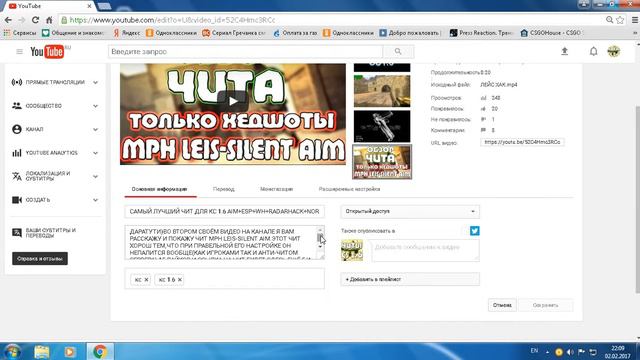The image size is (640, 360).
Task: Click the live streaming sidebar icon
Action: tap(17, 82)
